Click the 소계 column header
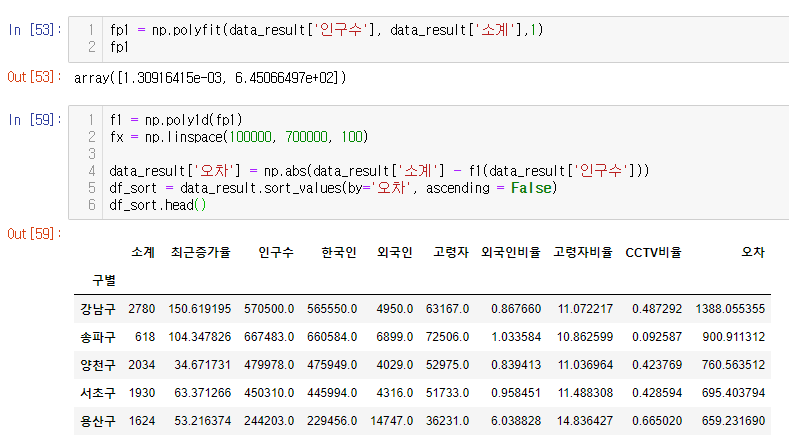The width and height of the screenshot is (789, 442). pos(142,253)
